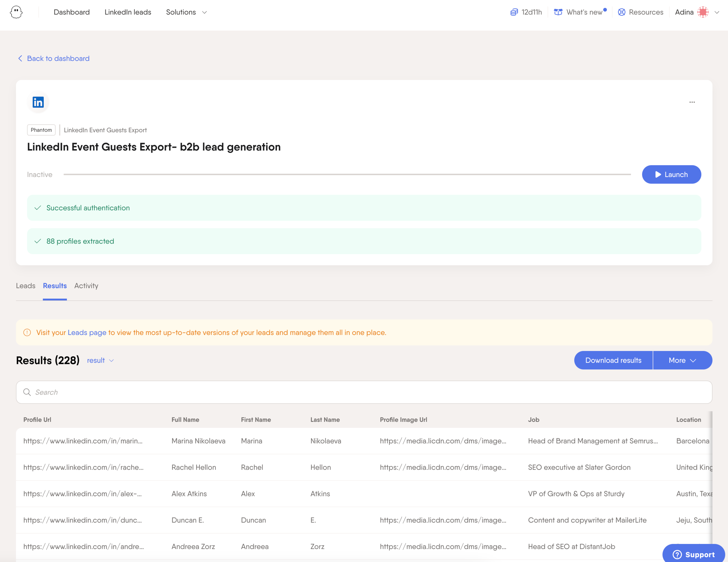Expand the Solutions menu
The width and height of the screenshot is (728, 562).
(x=186, y=12)
